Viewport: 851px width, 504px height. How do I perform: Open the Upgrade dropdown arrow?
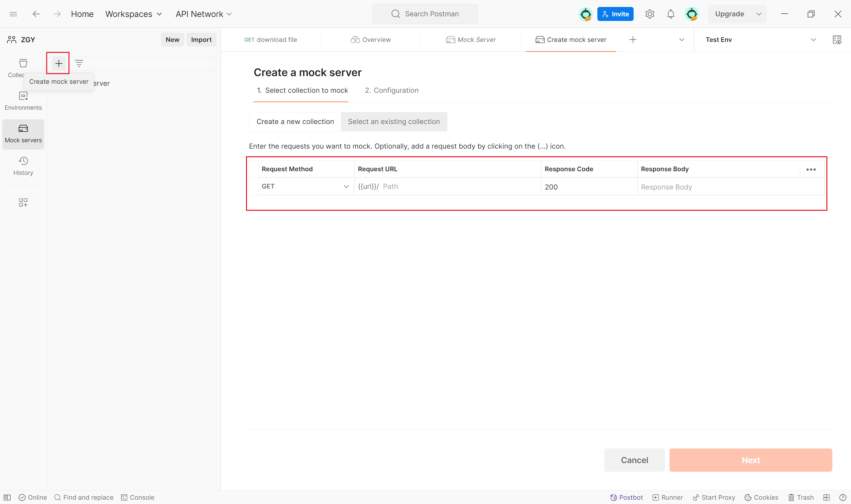pos(759,14)
